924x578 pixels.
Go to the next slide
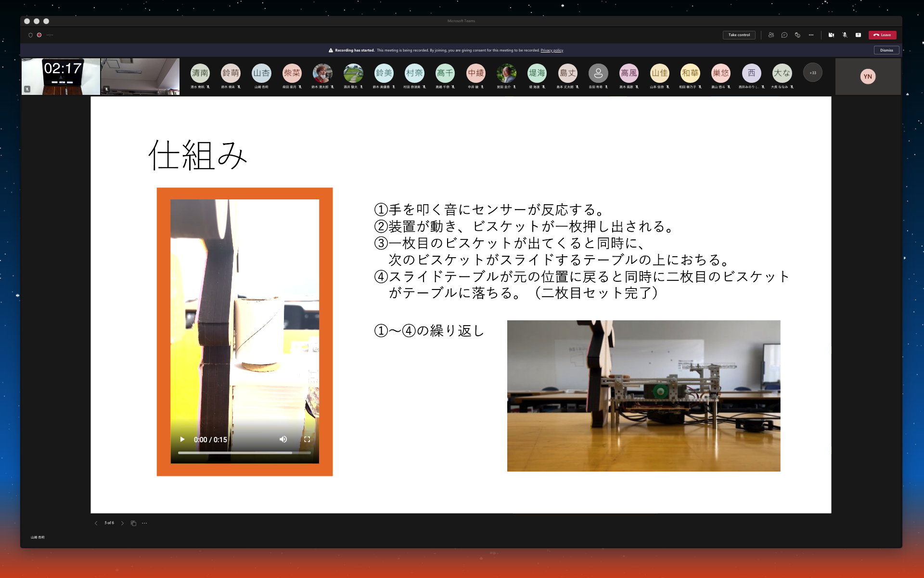point(122,523)
